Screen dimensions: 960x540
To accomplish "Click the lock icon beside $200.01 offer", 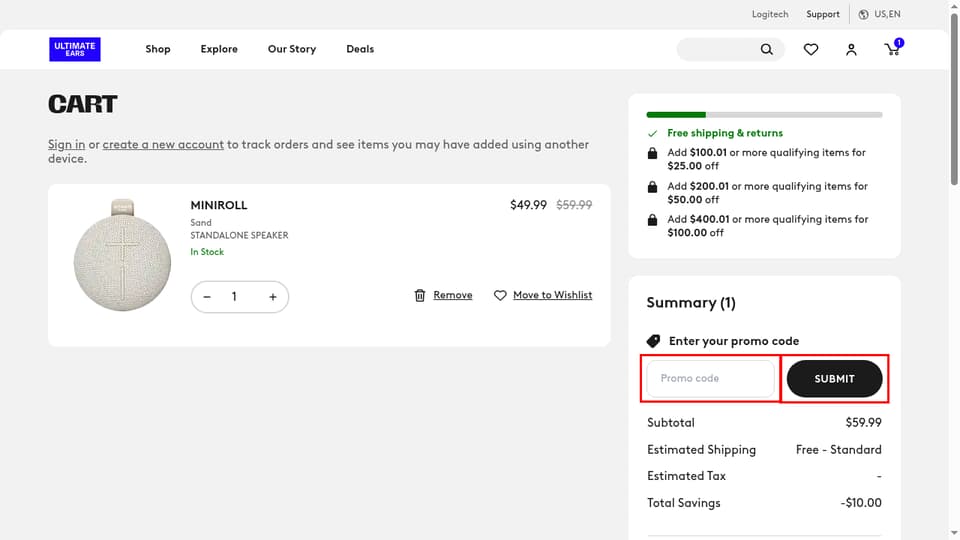I will point(653,187).
